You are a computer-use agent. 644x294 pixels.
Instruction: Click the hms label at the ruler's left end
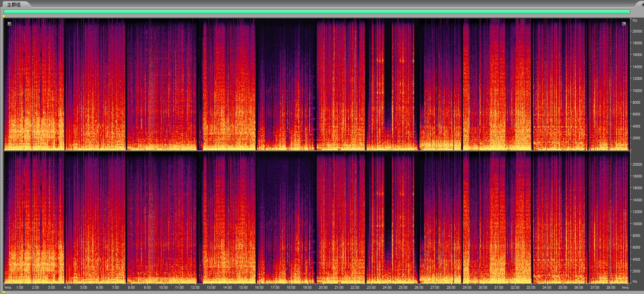tap(8, 288)
